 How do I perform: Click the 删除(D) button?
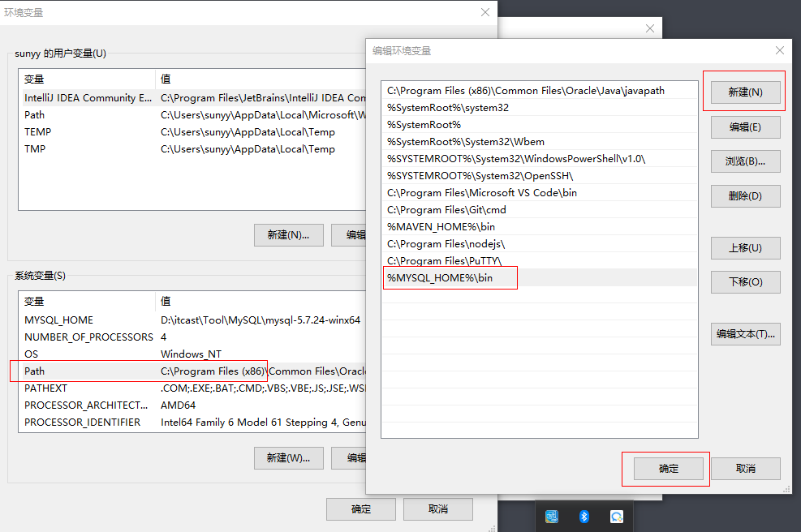tap(745, 196)
